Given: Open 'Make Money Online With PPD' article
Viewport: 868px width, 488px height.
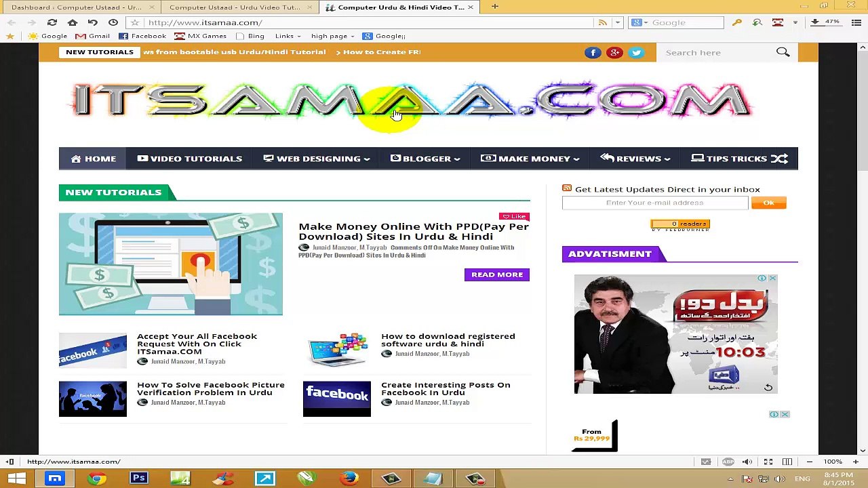Looking at the screenshot, I should [414, 231].
